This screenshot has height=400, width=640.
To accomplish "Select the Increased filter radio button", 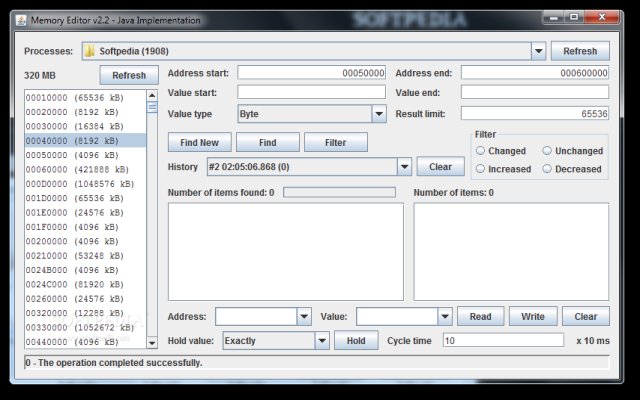I will [480, 169].
